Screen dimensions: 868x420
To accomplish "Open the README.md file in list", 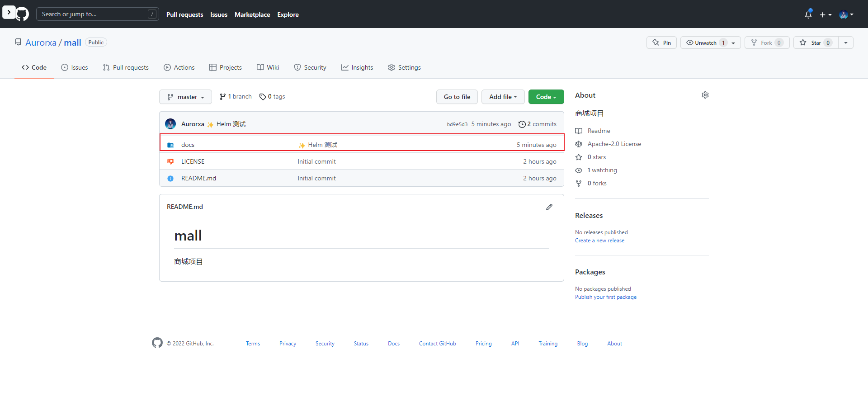I will (x=198, y=178).
